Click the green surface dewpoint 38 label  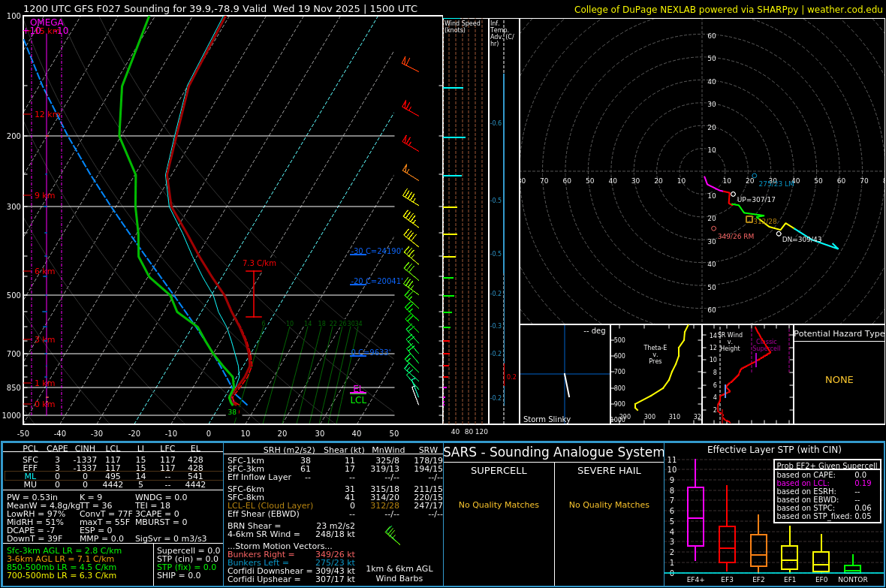[x=232, y=412]
